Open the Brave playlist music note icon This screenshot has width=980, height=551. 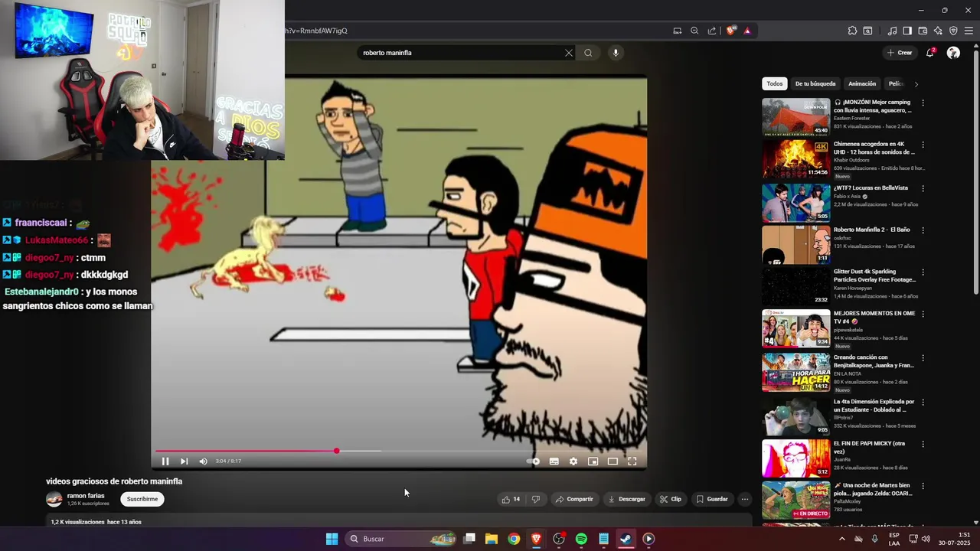(x=892, y=31)
